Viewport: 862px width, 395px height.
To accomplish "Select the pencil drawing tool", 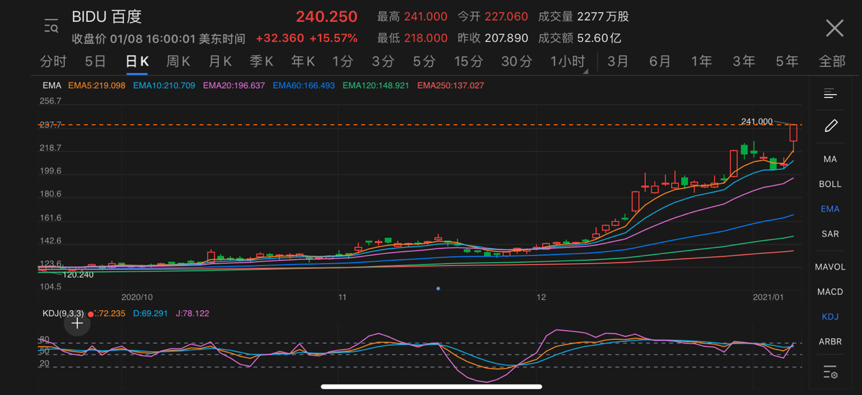I will coord(831,126).
